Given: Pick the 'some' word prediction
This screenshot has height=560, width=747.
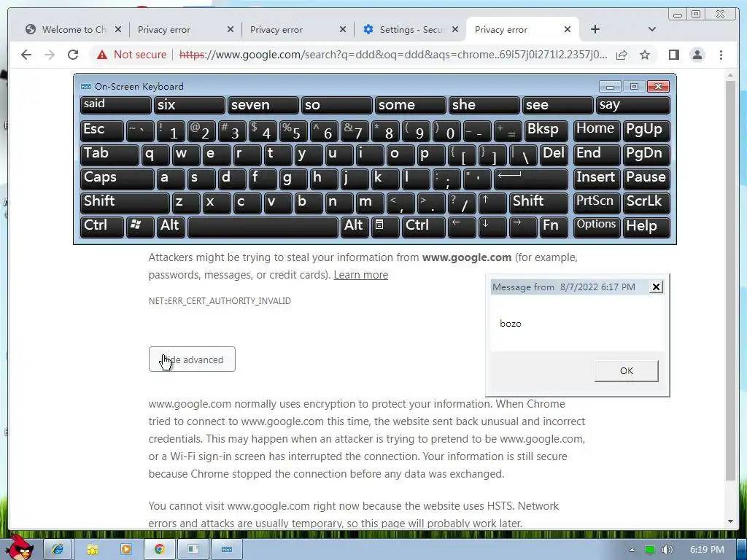Looking at the screenshot, I should (410, 105).
